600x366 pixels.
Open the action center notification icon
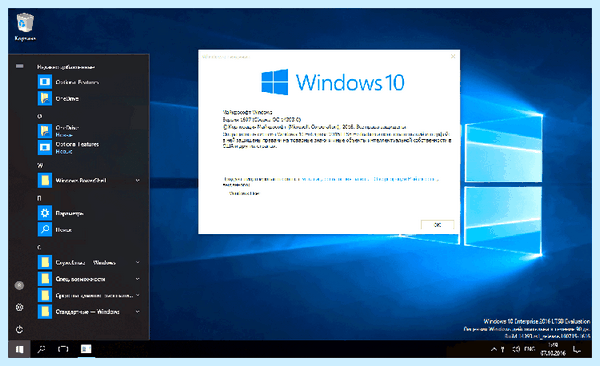coord(577,349)
